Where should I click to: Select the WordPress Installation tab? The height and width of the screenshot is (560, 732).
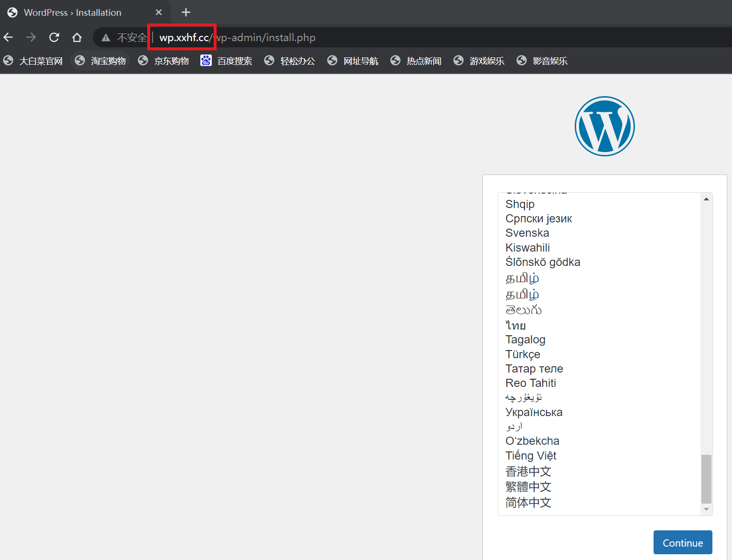85,12
